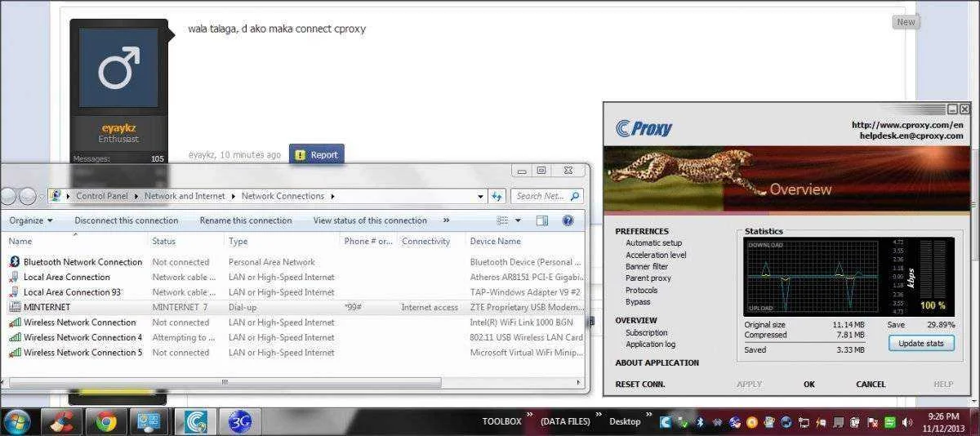
Task: Open the change your view icon
Action: click(x=503, y=220)
